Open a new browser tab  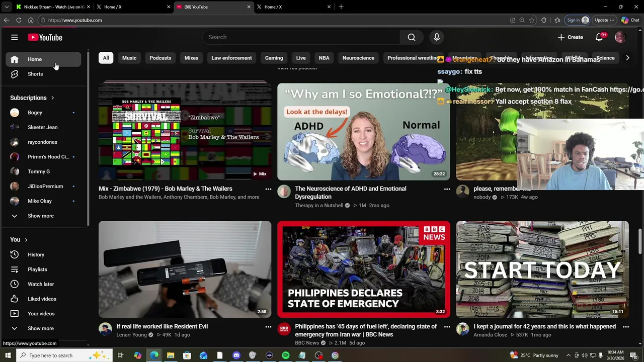click(x=341, y=7)
